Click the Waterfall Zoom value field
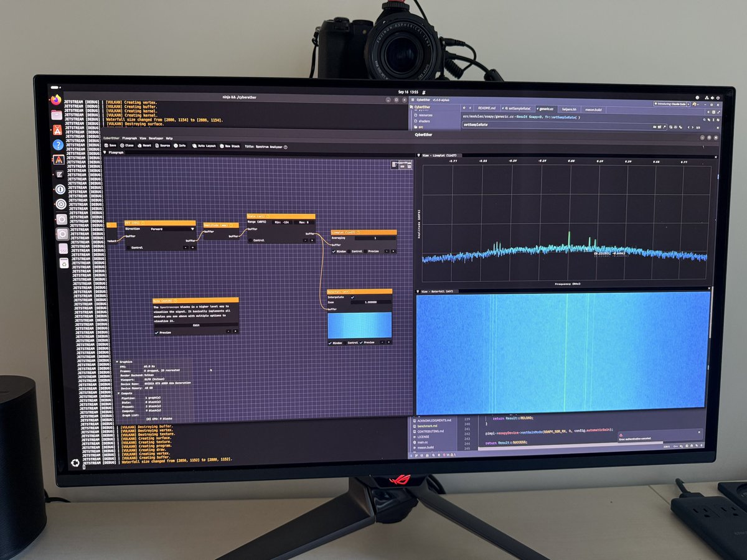Viewport: 747px width, 560px height. coord(371,302)
